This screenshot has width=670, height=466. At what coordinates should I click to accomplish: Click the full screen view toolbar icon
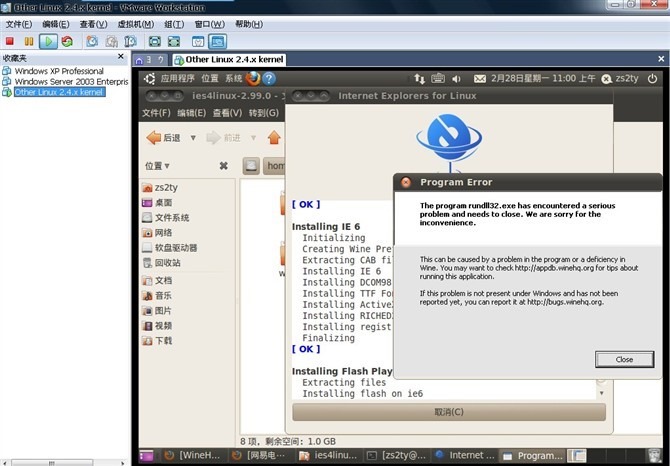click(155, 41)
